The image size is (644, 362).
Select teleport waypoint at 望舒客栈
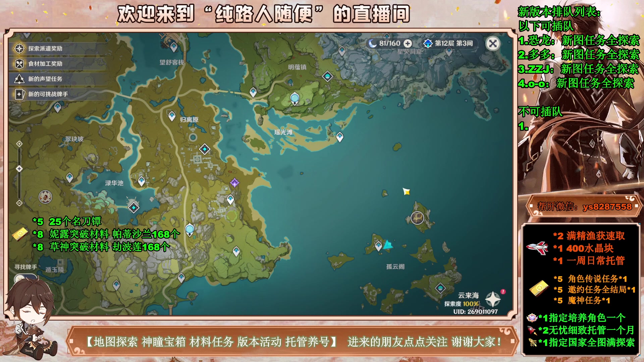point(174,47)
